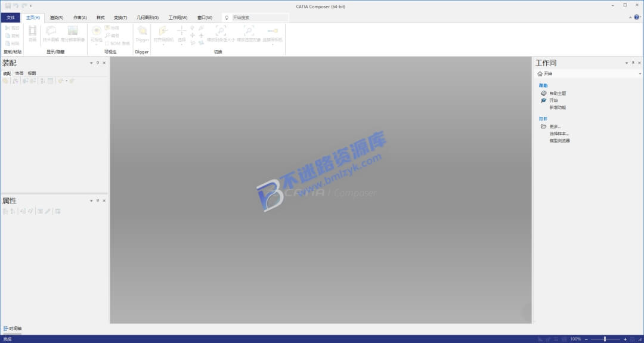Switch to the 渲染(R) ribbon tab
The width and height of the screenshot is (644, 343).
point(56,18)
